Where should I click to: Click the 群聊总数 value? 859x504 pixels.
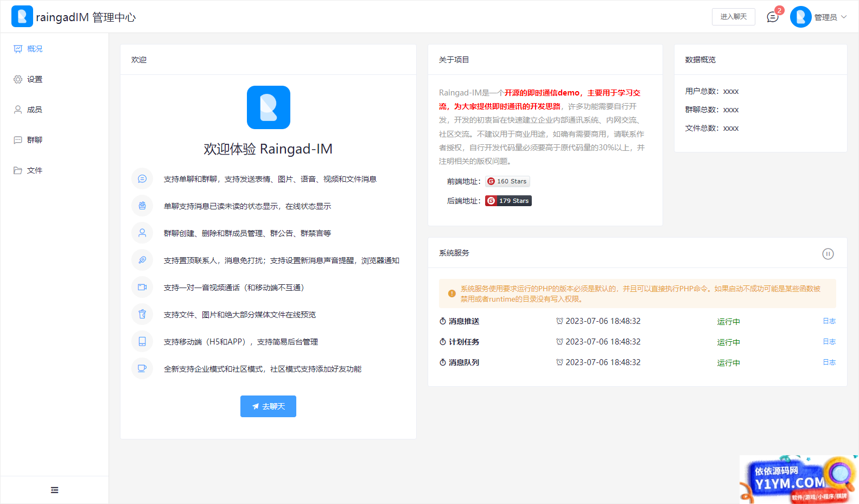(731, 110)
